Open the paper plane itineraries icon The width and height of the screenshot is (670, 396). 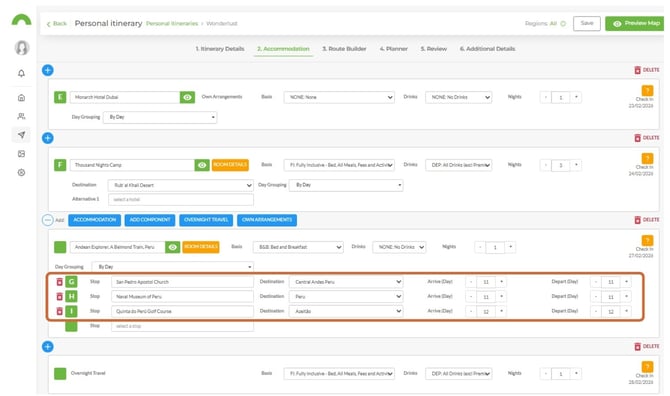pos(21,135)
